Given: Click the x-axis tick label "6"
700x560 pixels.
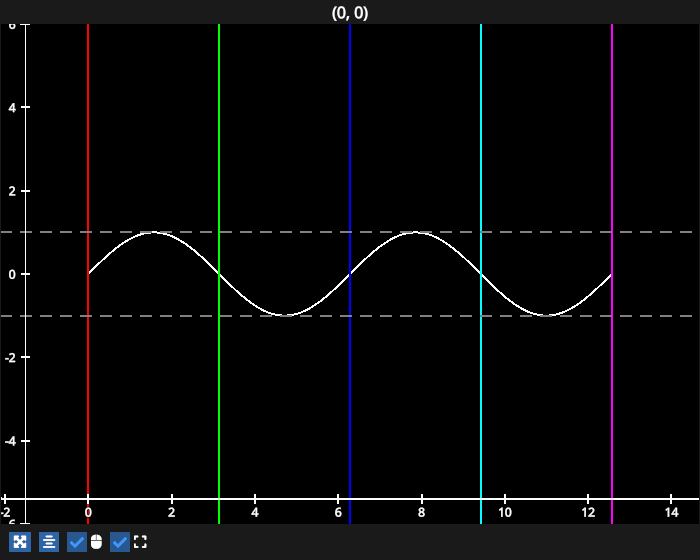Looking at the screenshot, I should click(x=338, y=512).
